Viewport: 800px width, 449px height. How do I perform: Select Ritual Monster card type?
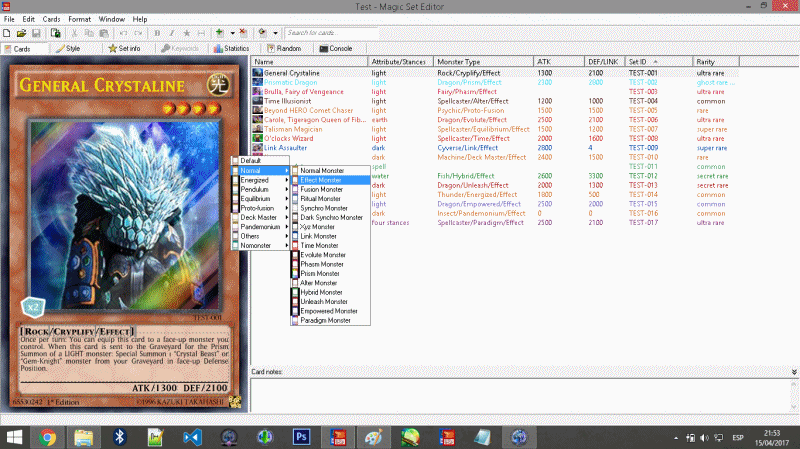pyautogui.click(x=330, y=198)
